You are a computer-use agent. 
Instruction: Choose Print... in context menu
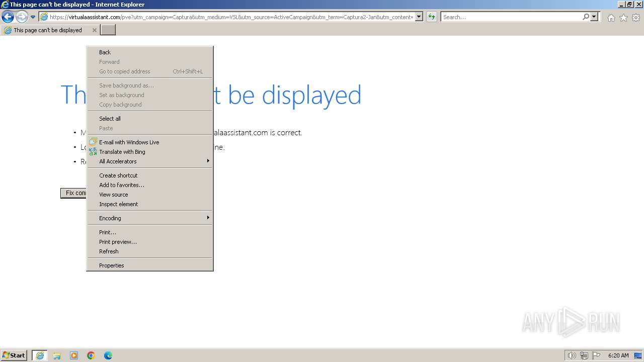[150, 232]
